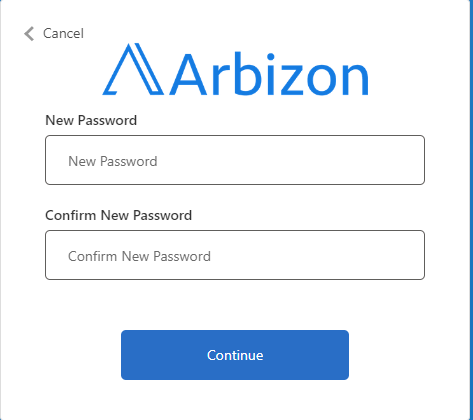Cancel the password reset
473x420 pixels.
[x=63, y=34]
